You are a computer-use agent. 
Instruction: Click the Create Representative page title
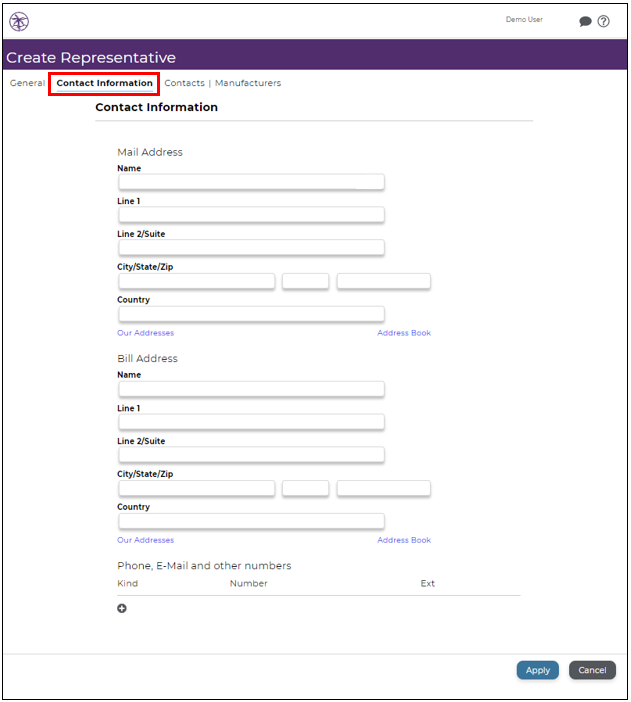tap(91, 57)
